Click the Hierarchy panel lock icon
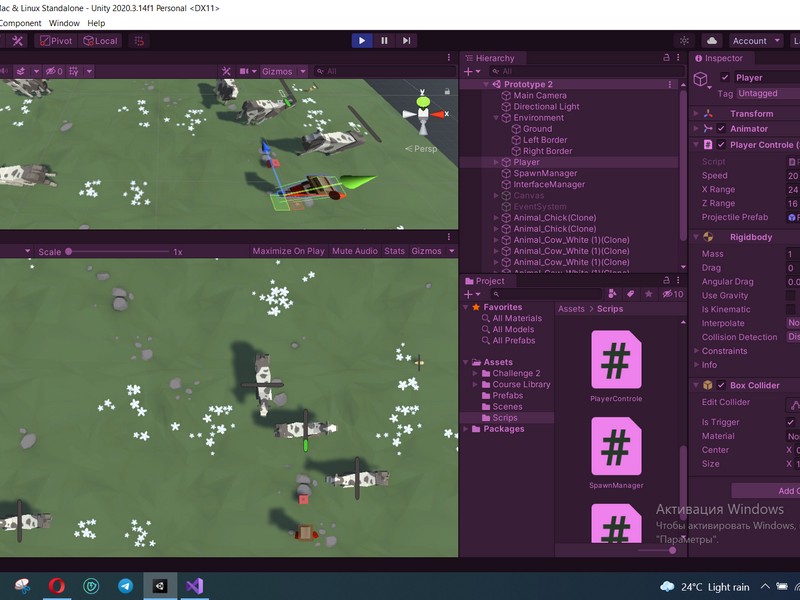 tap(667, 58)
